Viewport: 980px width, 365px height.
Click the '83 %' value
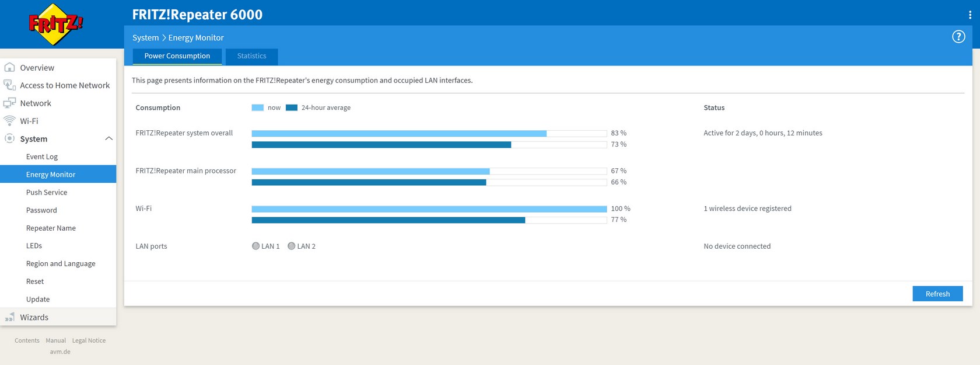[619, 133]
